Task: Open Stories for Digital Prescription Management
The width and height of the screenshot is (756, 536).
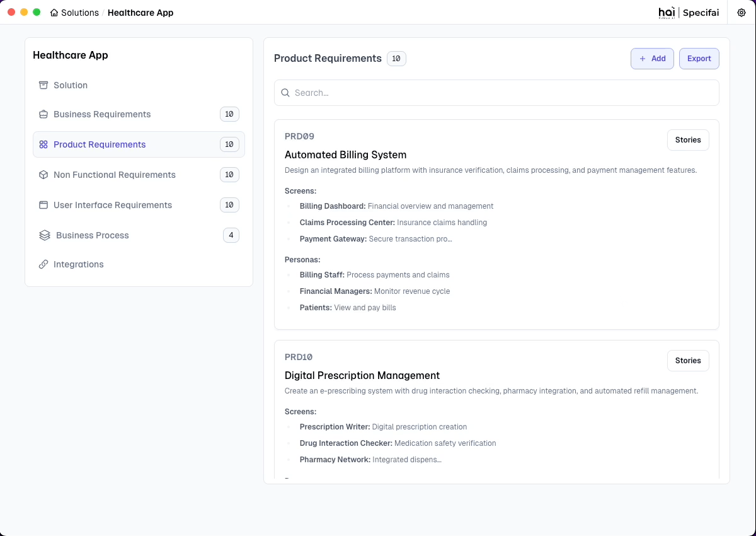Action: (688, 361)
